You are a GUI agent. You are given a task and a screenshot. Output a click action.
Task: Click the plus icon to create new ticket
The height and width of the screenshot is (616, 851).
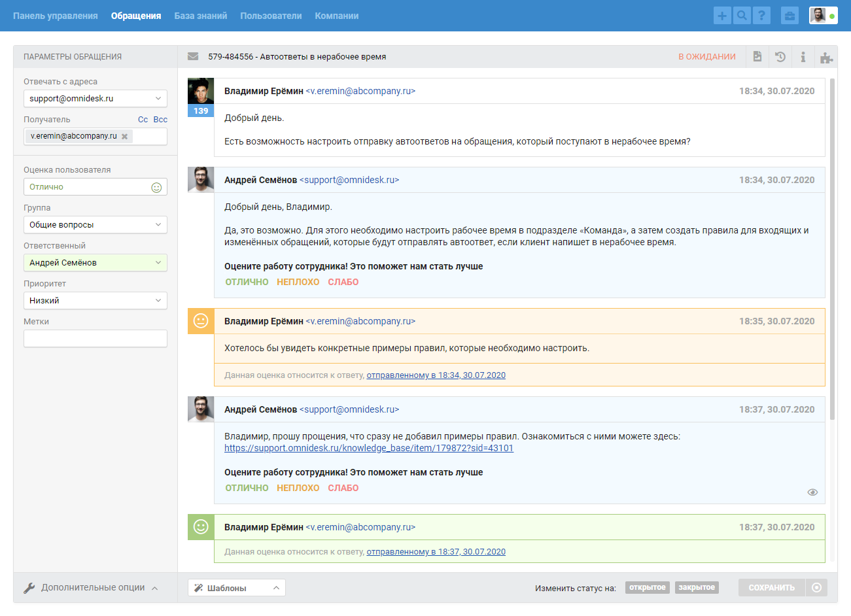722,16
